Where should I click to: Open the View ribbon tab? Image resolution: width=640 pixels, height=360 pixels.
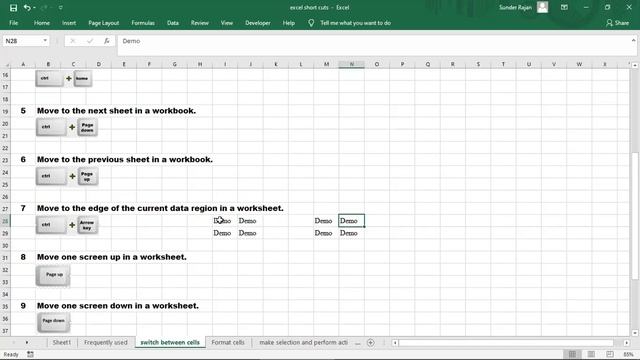coord(227,23)
